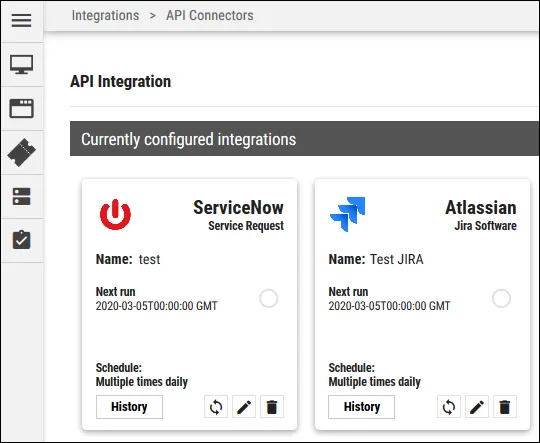Screen dimensions: 540x443
Task: View History for ServiceNow integration
Action: [129, 407]
